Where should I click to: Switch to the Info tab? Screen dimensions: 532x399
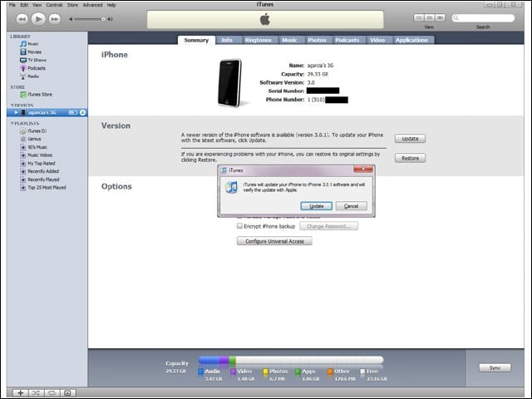(x=227, y=40)
